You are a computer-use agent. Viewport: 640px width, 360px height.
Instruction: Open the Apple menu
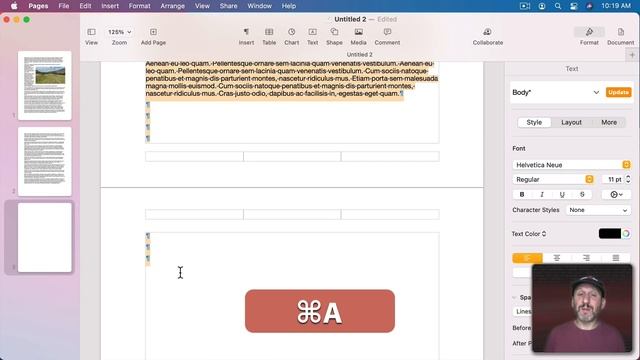coord(14,6)
